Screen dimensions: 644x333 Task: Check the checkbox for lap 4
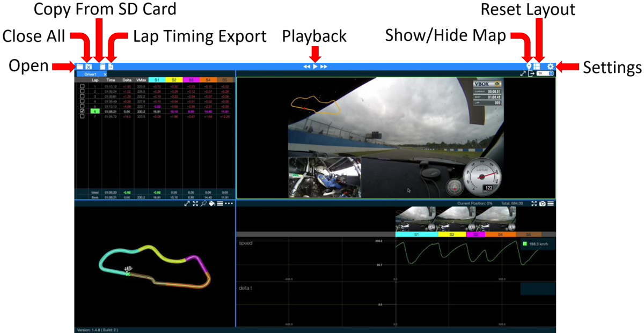tap(82, 101)
